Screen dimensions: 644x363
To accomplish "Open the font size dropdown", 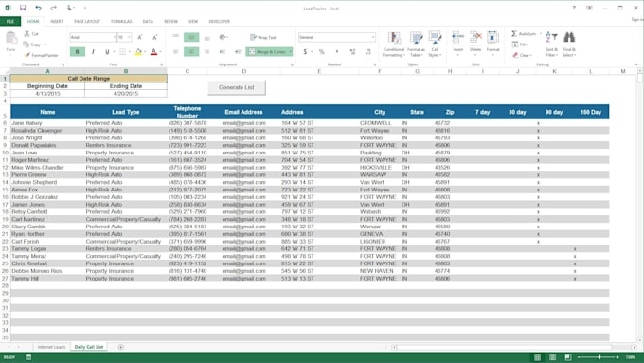I will (x=130, y=37).
